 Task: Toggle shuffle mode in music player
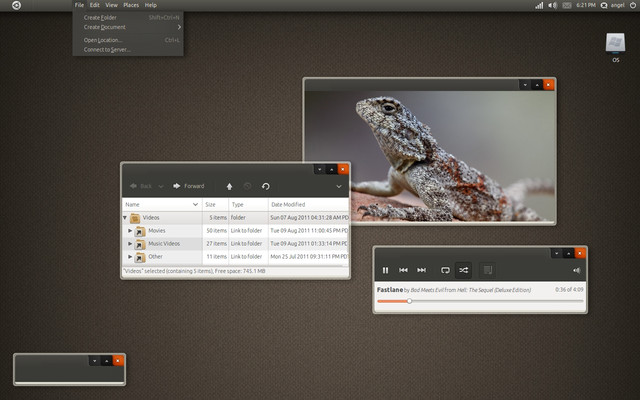pyautogui.click(x=464, y=270)
